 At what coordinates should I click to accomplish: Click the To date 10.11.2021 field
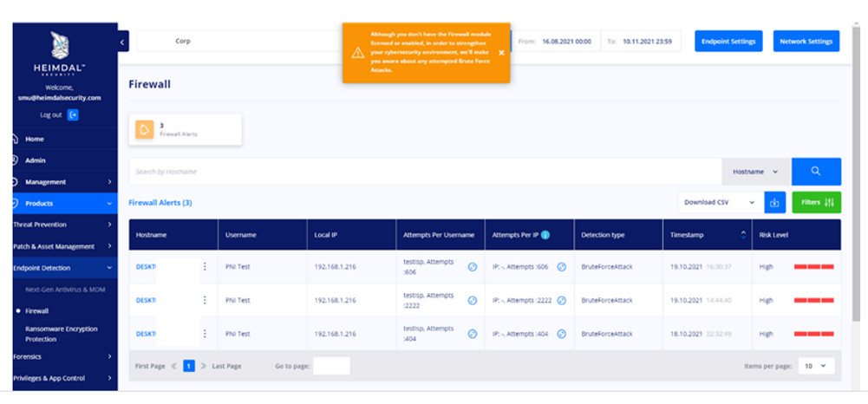641,41
